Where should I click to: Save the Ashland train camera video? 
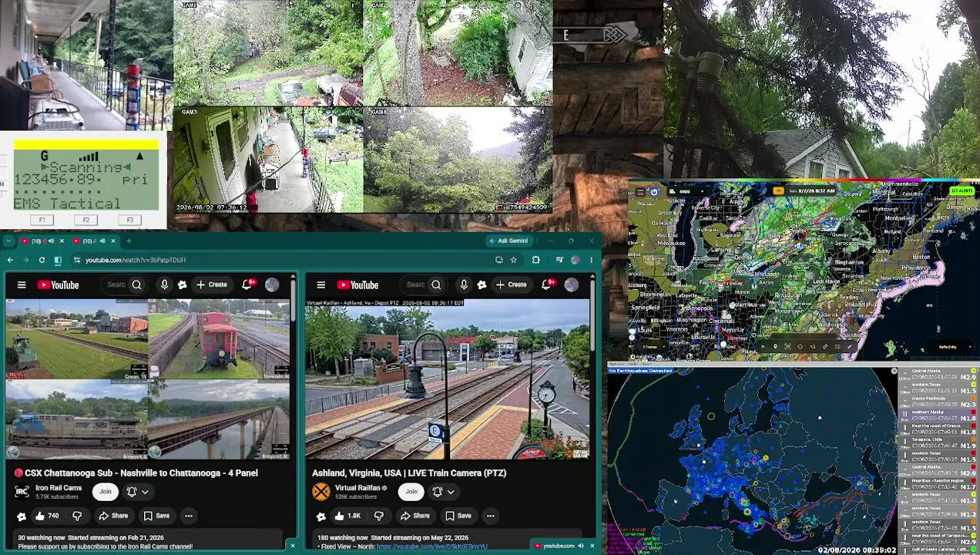(x=458, y=516)
